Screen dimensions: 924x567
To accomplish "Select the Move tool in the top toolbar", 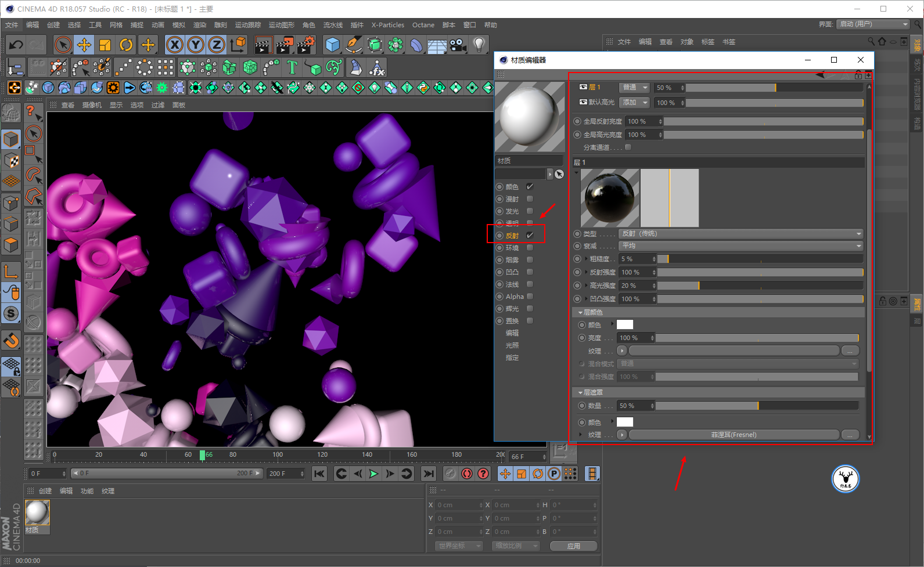I will [x=84, y=45].
